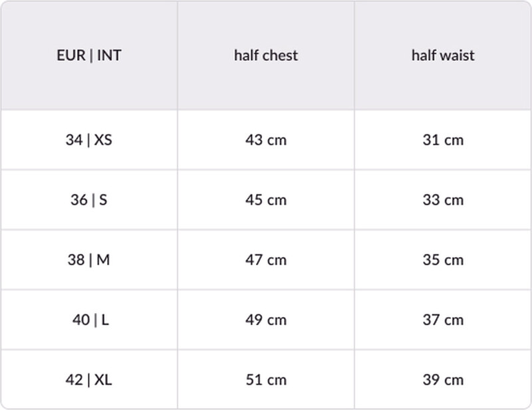Click the 36 | S size cell

tap(88, 200)
